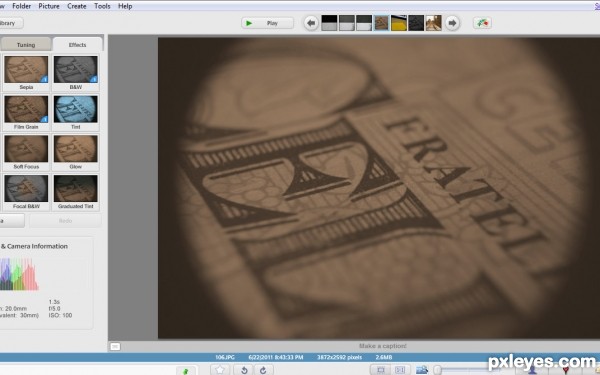This screenshot has width=600, height=375.
Task: Click the Make a caption field
Action: tap(383, 346)
